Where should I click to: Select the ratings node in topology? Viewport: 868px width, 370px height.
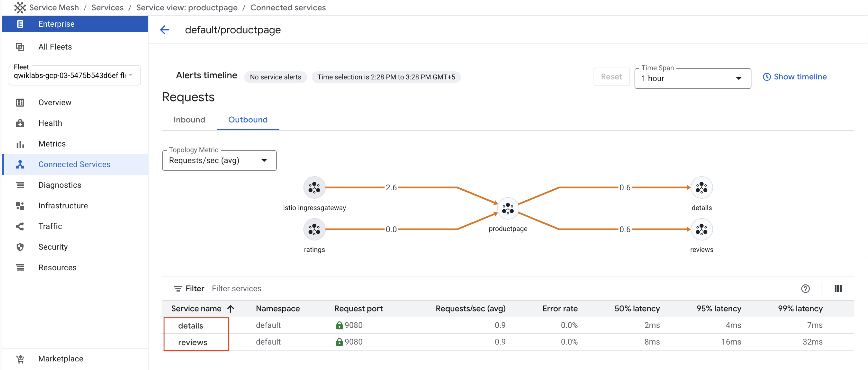pyautogui.click(x=314, y=229)
